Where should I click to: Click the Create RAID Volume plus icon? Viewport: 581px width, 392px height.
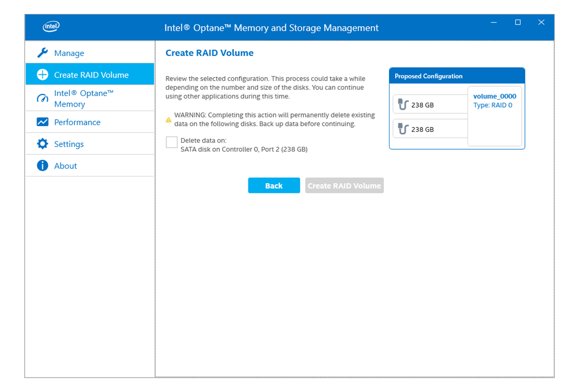coord(43,75)
